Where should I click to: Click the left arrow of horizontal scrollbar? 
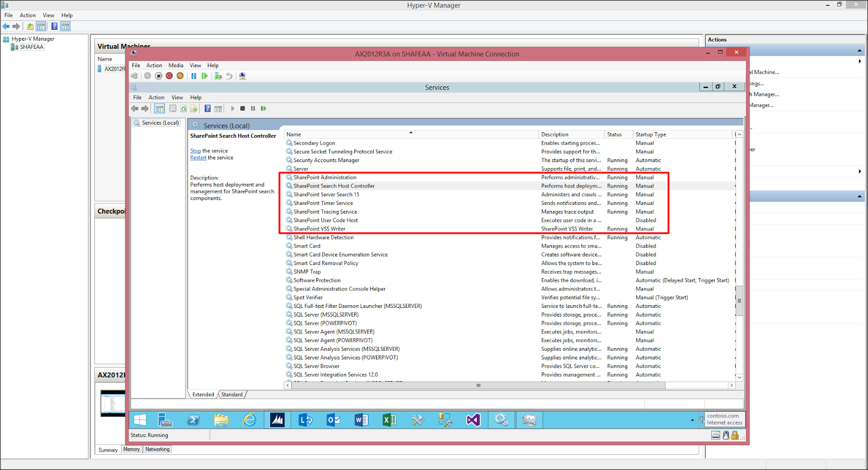(288, 385)
